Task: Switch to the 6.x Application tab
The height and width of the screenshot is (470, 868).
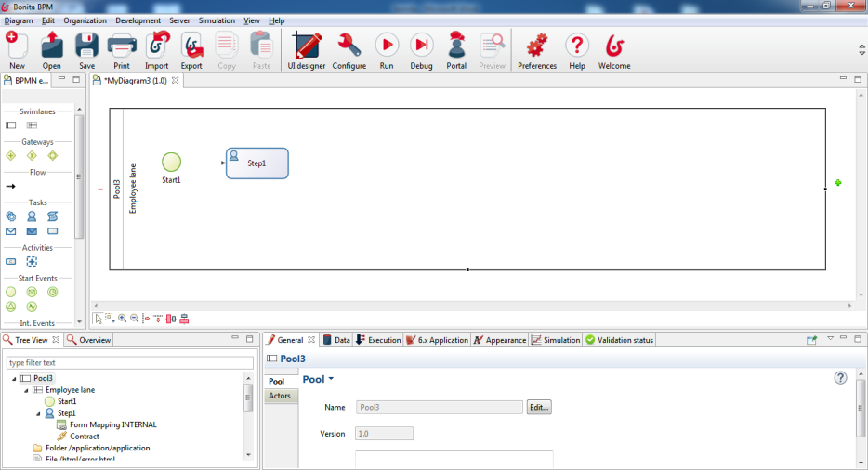Action: 438,340
